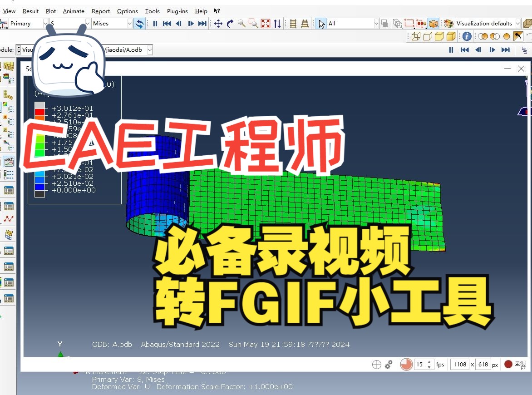The width and height of the screenshot is (532, 395).
Task: Switch to wireframe render style
Action: click(416, 36)
